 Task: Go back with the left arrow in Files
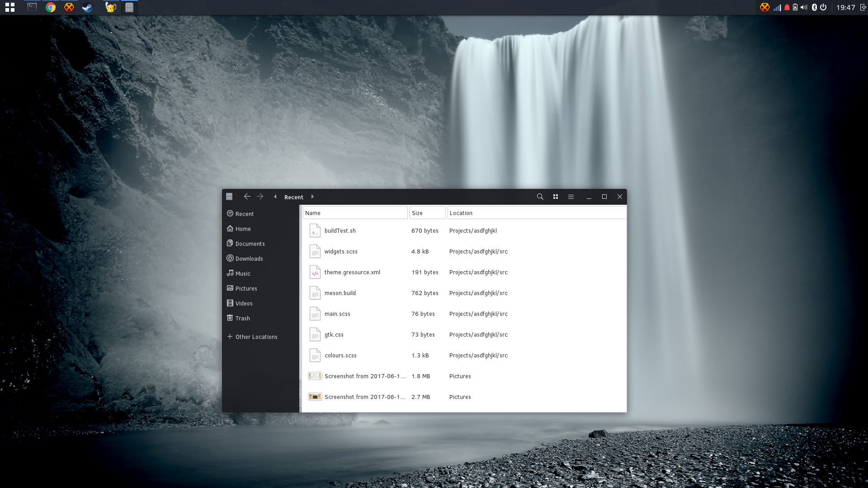tap(247, 197)
